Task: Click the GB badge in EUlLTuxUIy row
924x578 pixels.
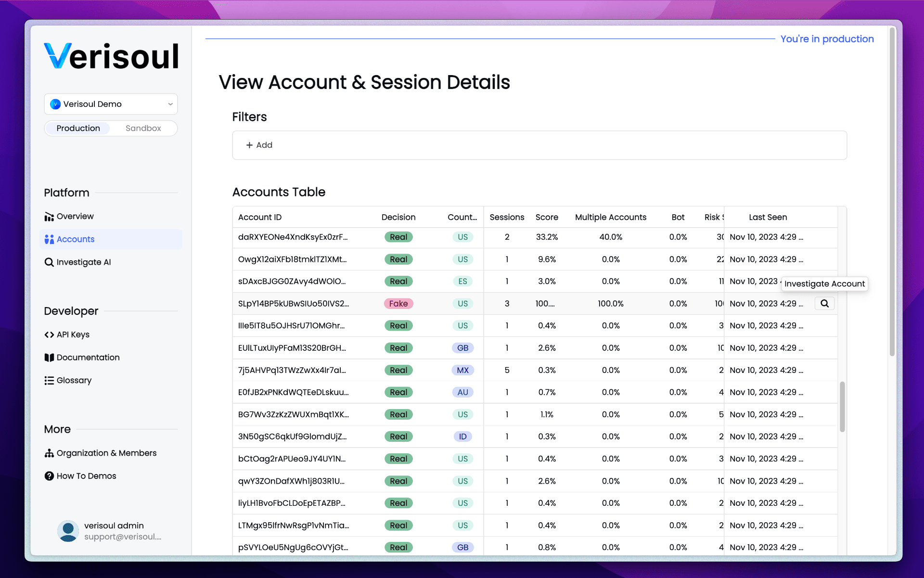Action: pyautogui.click(x=462, y=348)
